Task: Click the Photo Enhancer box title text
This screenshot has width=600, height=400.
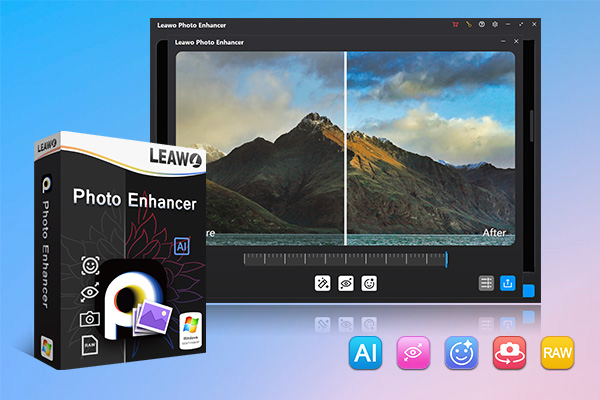Action: tap(135, 199)
